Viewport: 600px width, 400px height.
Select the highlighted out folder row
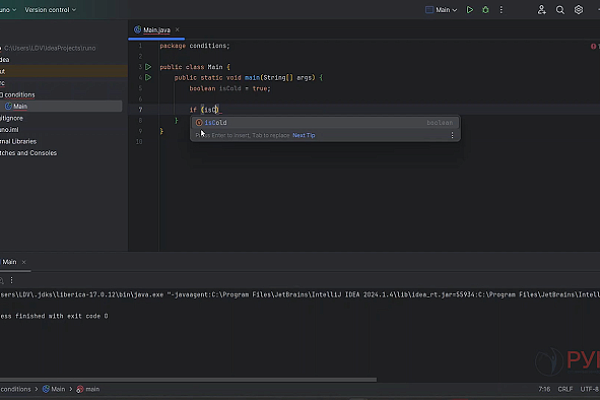(x=64, y=71)
